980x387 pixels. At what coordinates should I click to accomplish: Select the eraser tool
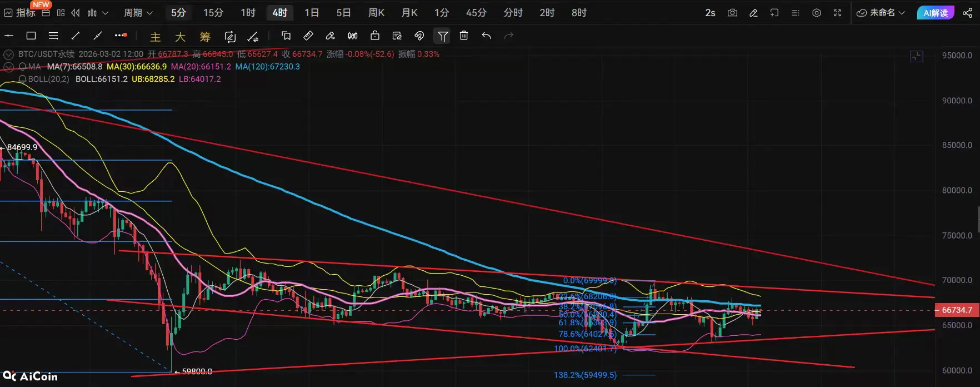[331, 36]
